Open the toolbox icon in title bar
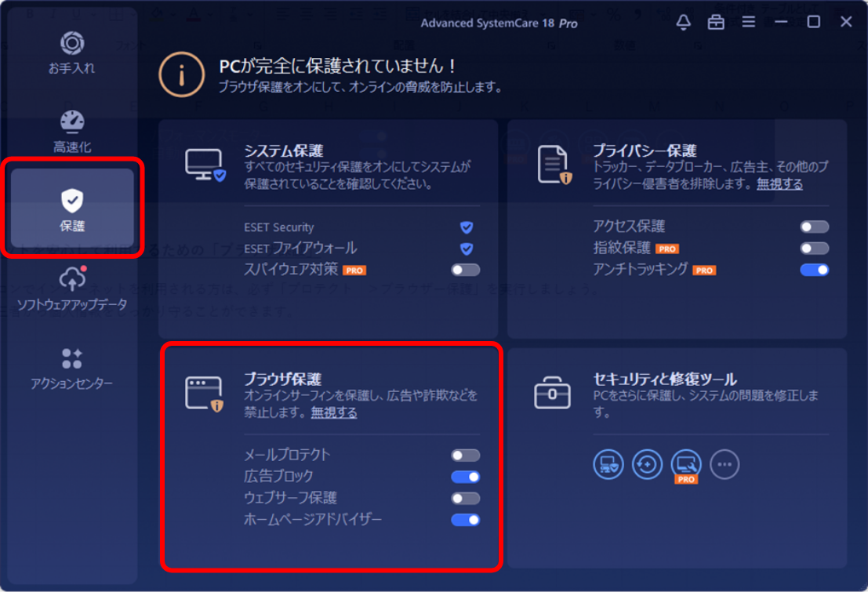The image size is (868, 592). pyautogui.click(x=716, y=22)
